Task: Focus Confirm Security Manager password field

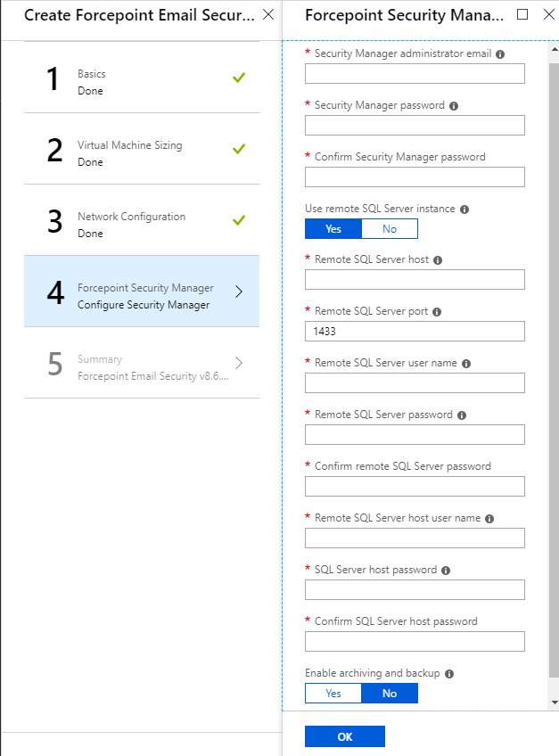Action: click(415, 177)
